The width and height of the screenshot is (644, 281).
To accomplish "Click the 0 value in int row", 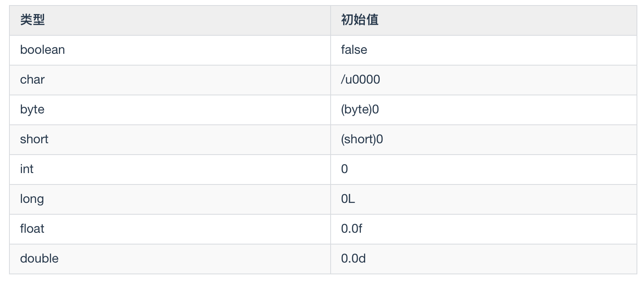I will (344, 169).
